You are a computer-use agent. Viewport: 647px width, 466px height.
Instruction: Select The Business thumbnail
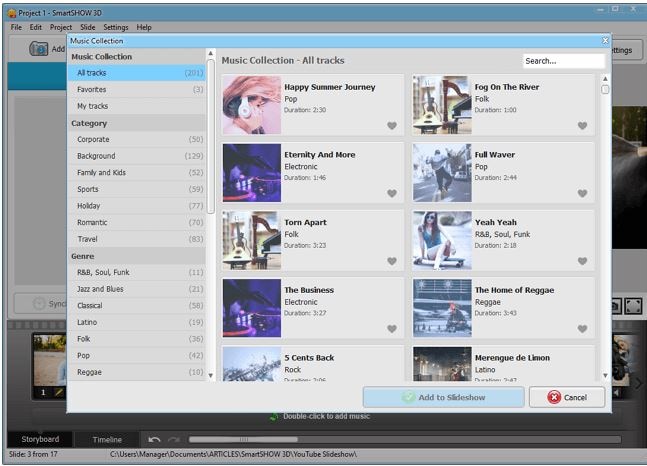point(252,308)
